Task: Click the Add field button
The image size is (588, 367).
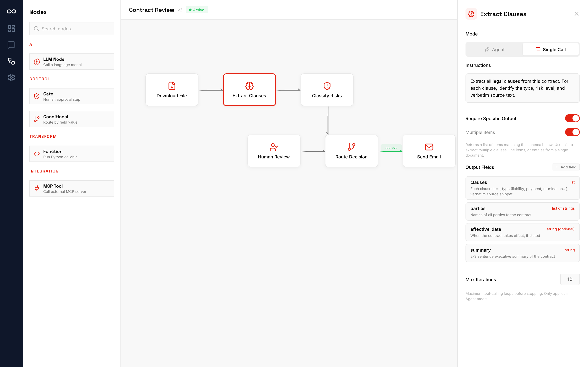Action: click(x=565, y=167)
